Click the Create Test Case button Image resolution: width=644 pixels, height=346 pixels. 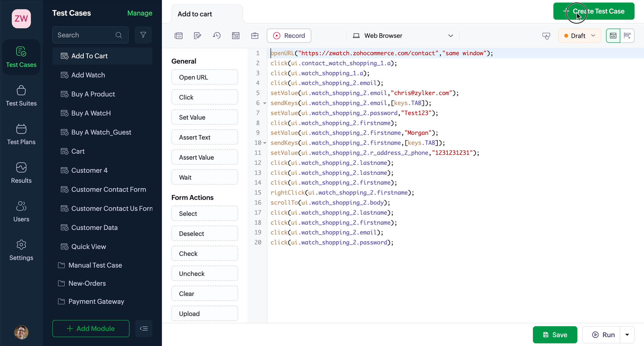click(x=593, y=11)
